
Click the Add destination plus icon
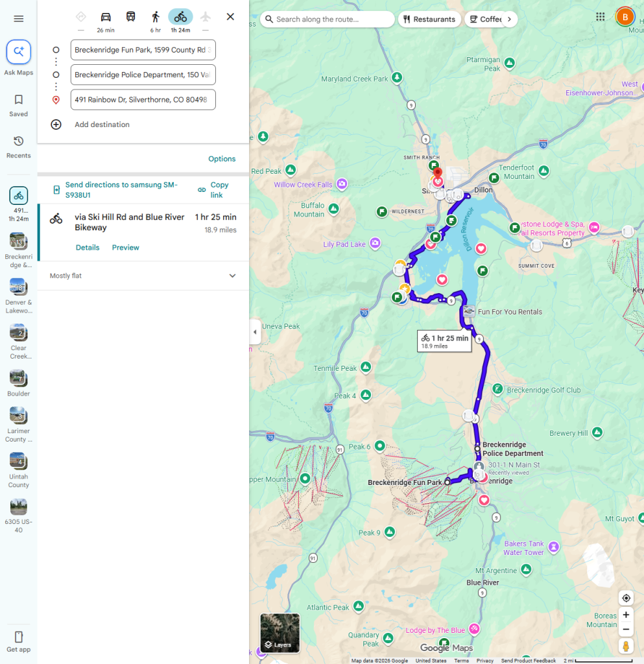tap(56, 124)
